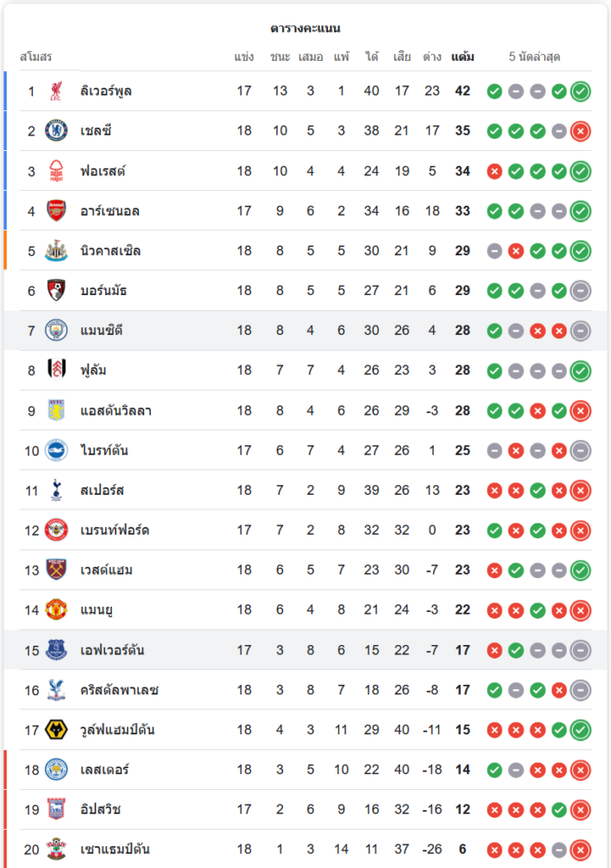Click the points column header
The width and height of the screenshot is (611, 868).
(x=463, y=57)
